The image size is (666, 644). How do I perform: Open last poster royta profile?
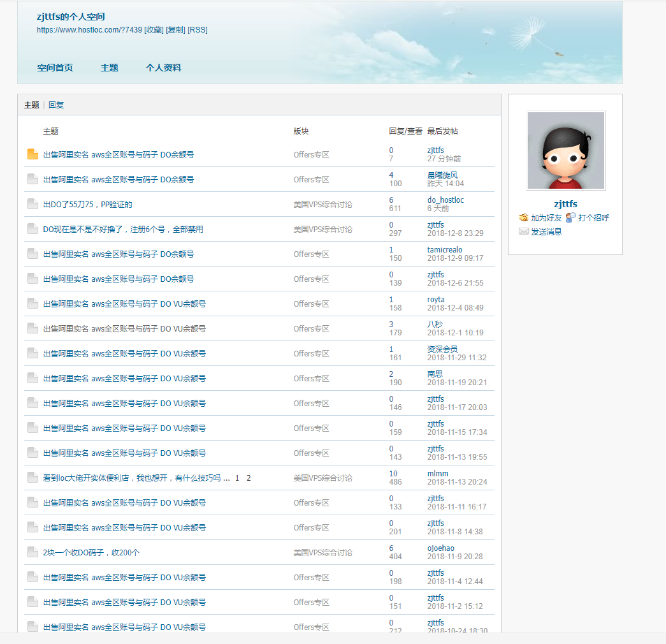(x=436, y=299)
